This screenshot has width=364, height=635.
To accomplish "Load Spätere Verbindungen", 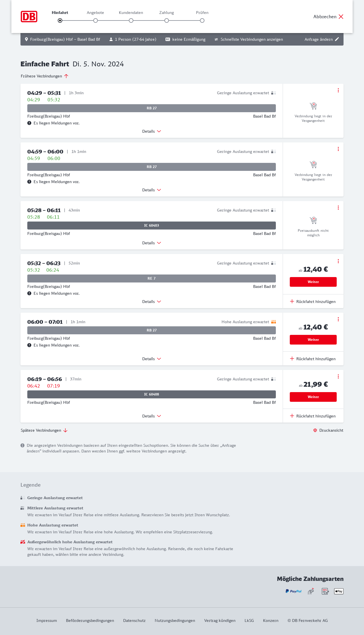I will [44, 430].
